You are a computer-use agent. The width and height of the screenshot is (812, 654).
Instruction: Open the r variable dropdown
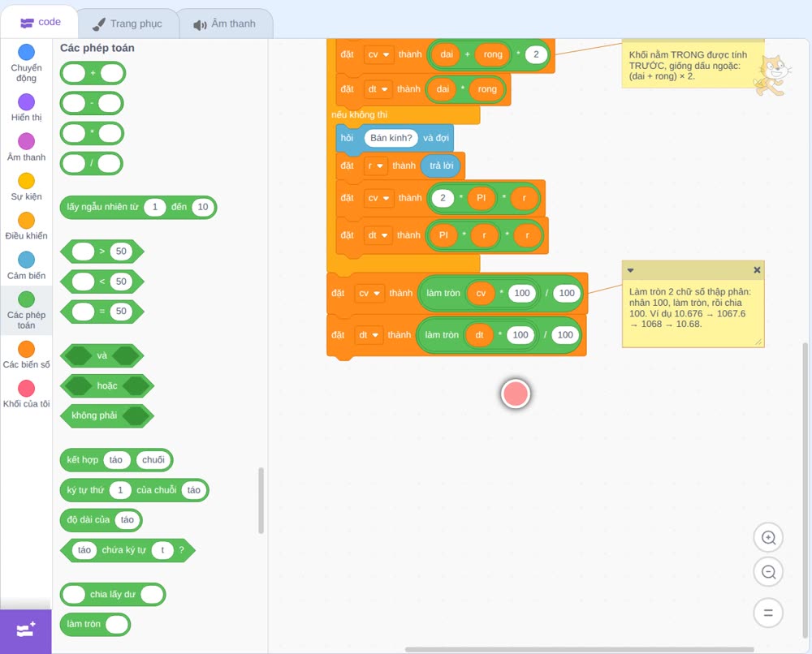click(375, 166)
